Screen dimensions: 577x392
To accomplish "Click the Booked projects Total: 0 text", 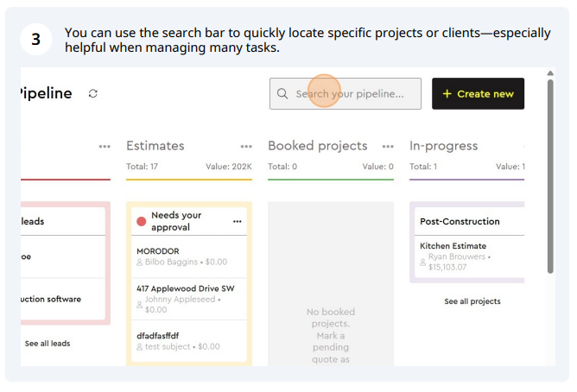I will point(282,167).
